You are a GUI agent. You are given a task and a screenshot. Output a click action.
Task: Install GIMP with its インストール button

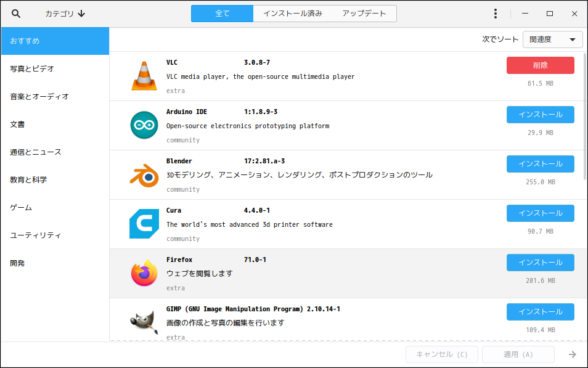tap(541, 312)
